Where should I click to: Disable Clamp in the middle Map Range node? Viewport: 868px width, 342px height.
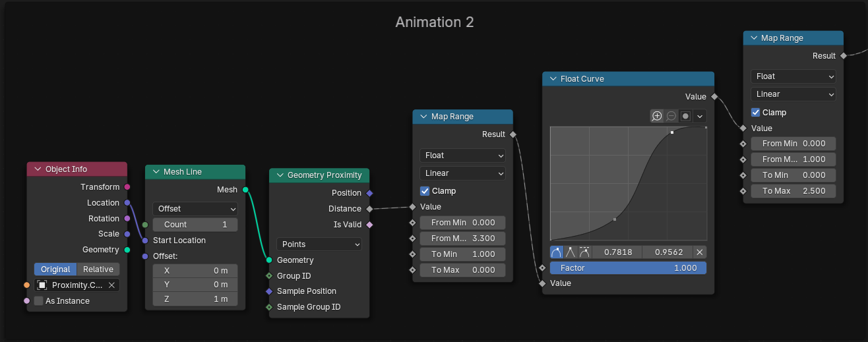pyautogui.click(x=425, y=191)
